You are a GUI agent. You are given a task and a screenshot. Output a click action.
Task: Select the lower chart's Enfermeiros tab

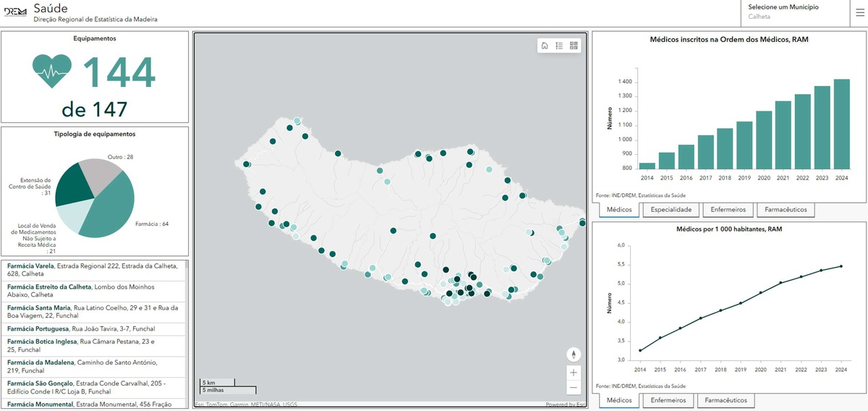pos(668,400)
